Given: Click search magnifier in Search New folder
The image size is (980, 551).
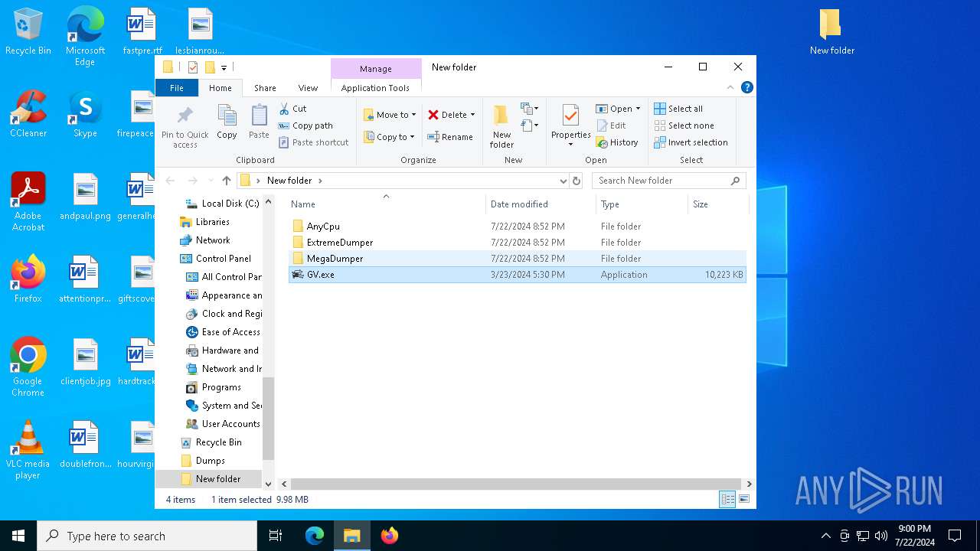Looking at the screenshot, I should coord(735,181).
